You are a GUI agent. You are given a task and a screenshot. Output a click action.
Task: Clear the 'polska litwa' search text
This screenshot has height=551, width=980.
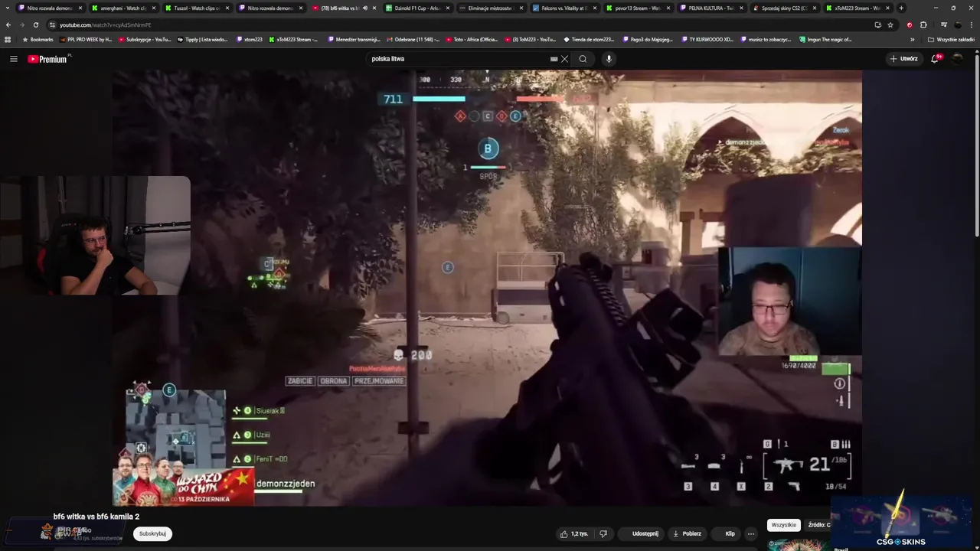pos(564,59)
